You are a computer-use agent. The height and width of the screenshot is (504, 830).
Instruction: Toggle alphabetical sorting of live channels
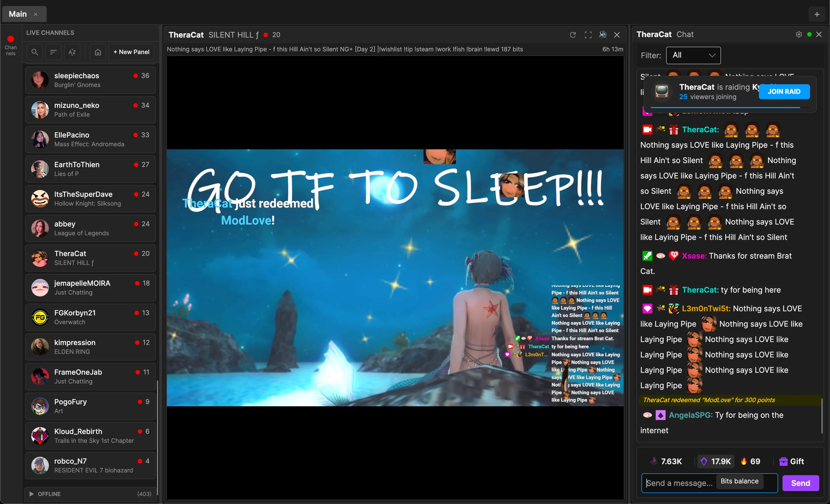72,52
